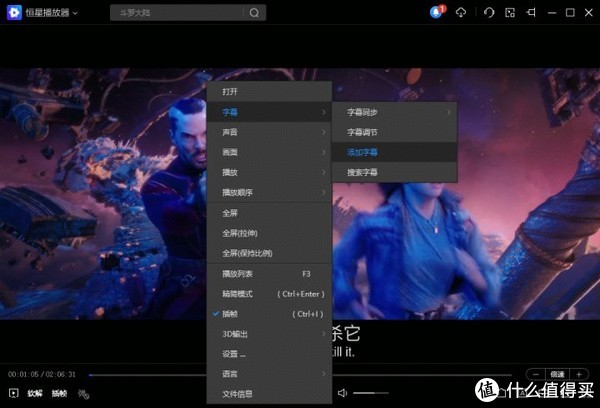Open 播放列表 F3 menu entry
The image size is (600, 408).
pyautogui.click(x=269, y=274)
